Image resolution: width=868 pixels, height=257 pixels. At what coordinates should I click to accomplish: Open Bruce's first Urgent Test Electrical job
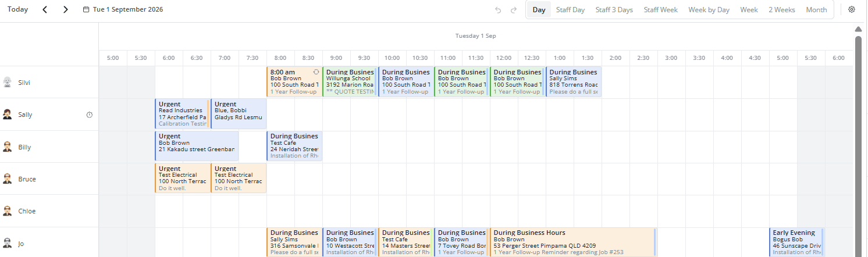click(x=183, y=179)
